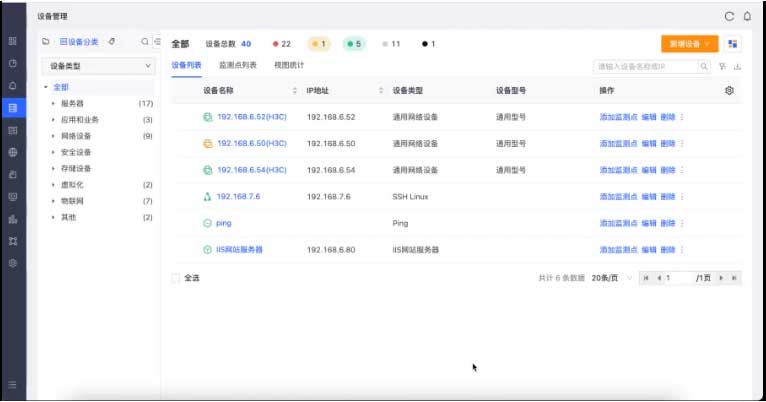Sort by IP地址 column sort arrows

click(x=381, y=90)
